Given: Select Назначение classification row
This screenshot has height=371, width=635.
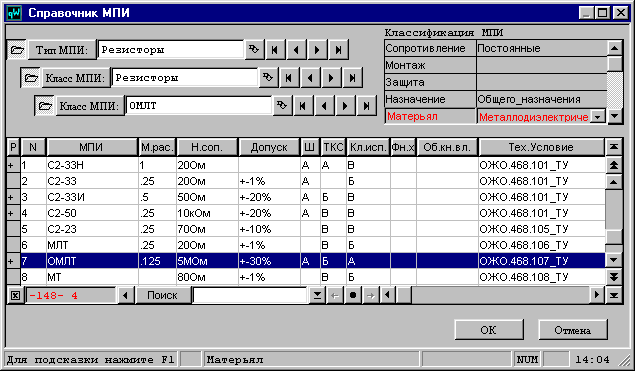Looking at the screenshot, I should 495,99.
